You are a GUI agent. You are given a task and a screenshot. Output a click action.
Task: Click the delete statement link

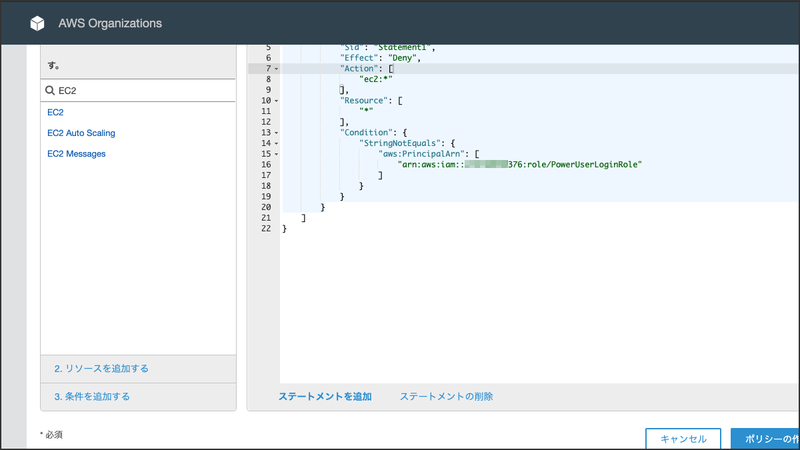446,396
